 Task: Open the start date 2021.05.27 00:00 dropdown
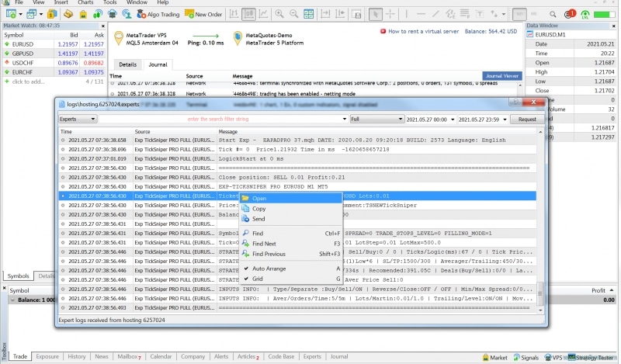click(x=453, y=120)
